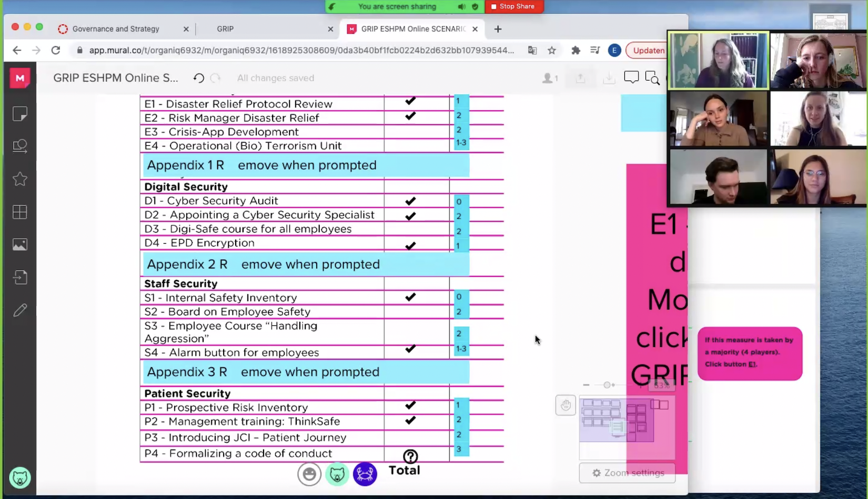Open the frameworks grid tool
Viewport: 868px width, 499px height.
pos(20,212)
